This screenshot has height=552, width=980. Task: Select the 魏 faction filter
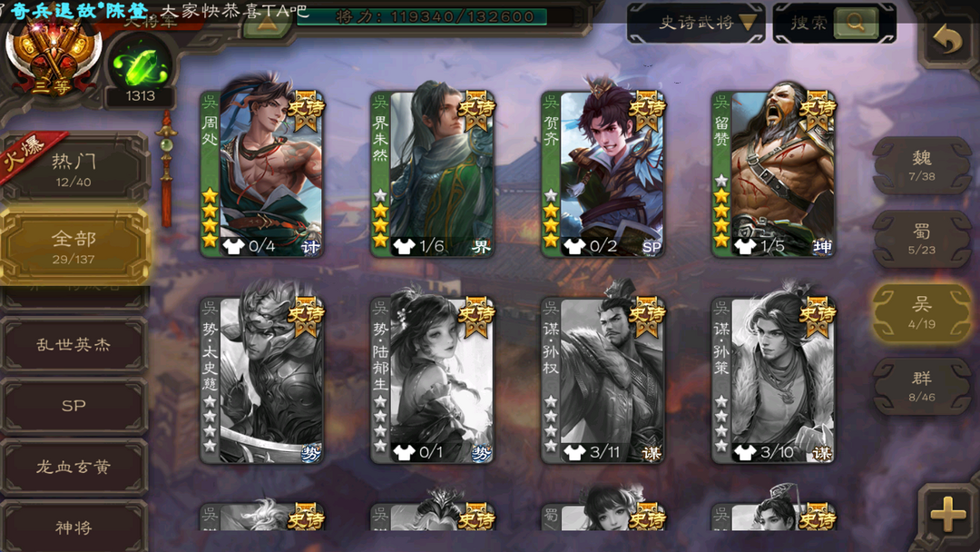[922, 165]
